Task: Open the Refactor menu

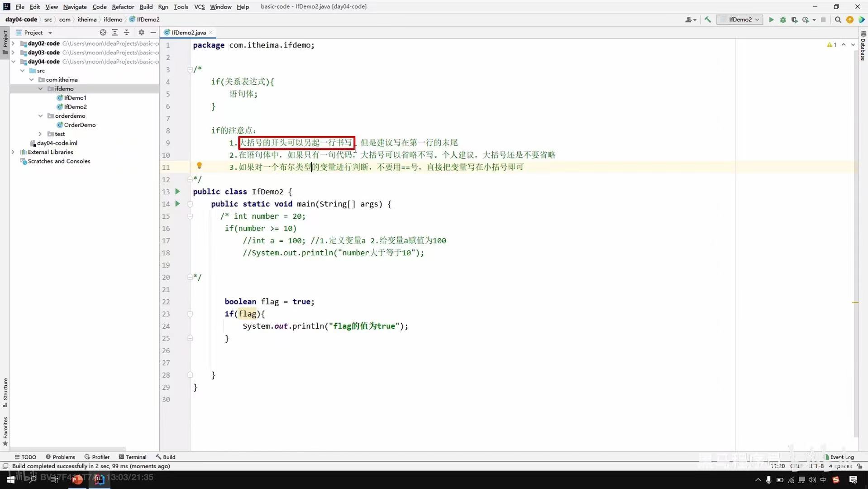Action: [x=123, y=7]
